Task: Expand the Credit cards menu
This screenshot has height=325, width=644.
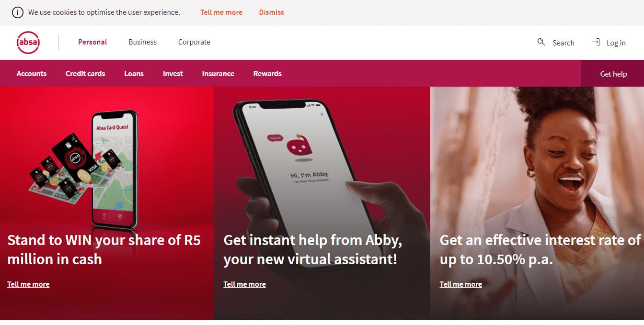Action: [85, 74]
